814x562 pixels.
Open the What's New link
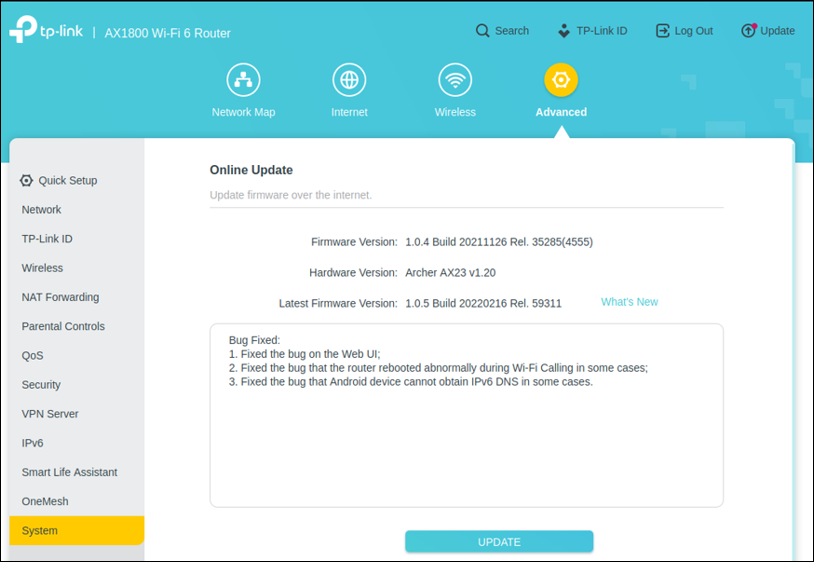[629, 302]
